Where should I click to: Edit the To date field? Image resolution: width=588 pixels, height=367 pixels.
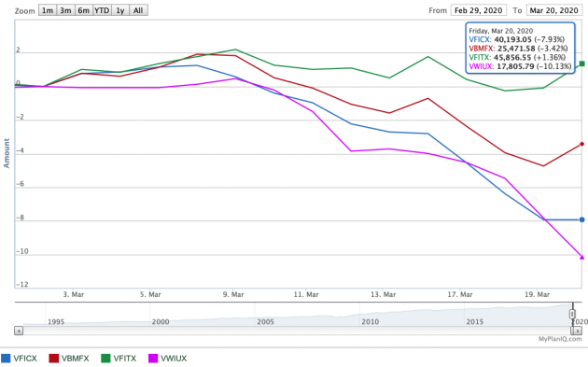[553, 10]
